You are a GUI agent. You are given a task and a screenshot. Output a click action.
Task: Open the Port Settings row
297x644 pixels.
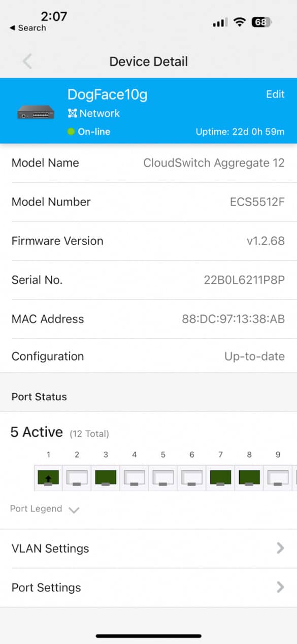tap(148, 588)
